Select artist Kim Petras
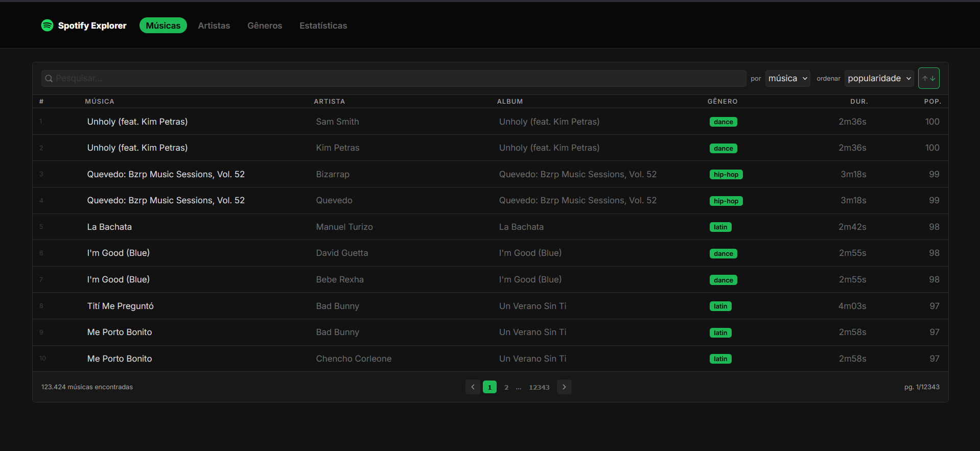 click(x=338, y=148)
